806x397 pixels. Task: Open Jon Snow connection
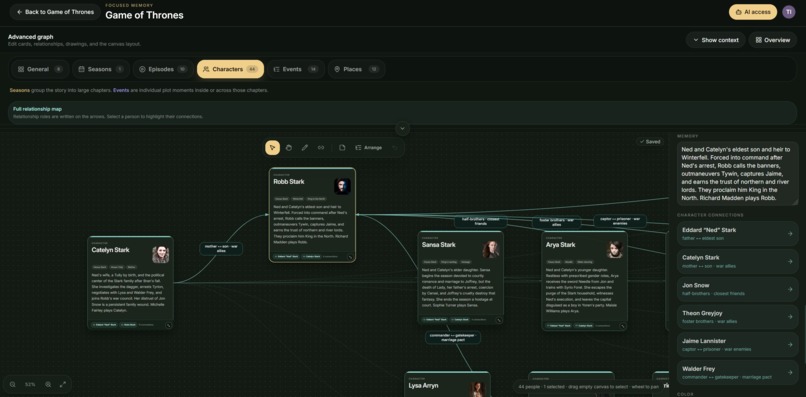coord(737,289)
